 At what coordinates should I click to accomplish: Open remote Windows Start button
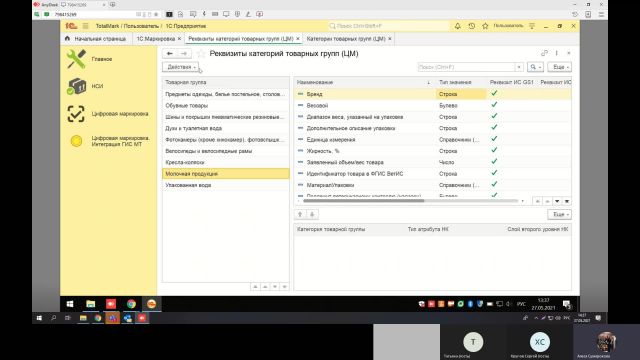coord(70,304)
